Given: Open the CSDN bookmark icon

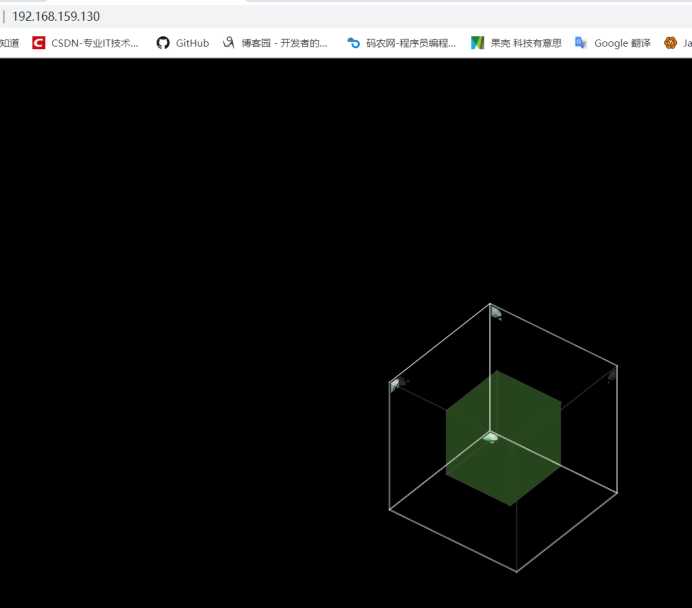Looking at the screenshot, I should pyautogui.click(x=38, y=43).
